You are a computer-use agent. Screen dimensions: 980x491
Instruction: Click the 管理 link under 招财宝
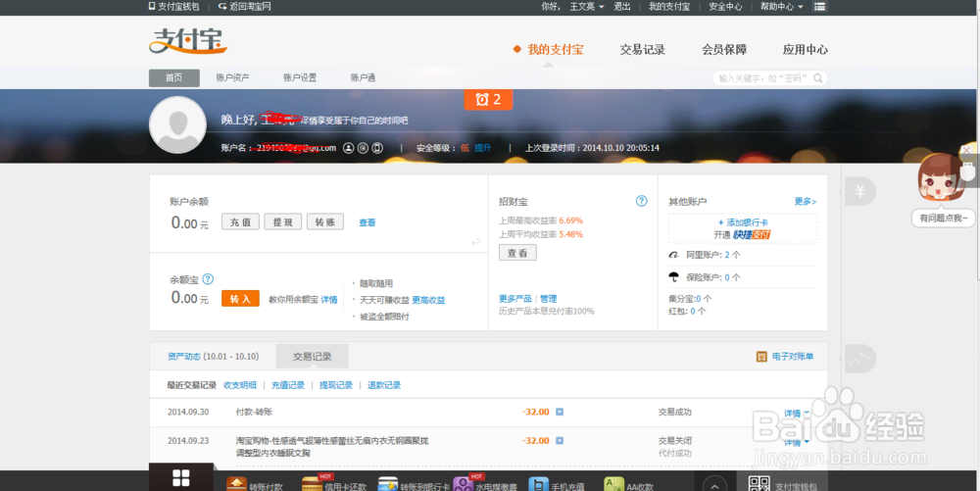[548, 299]
